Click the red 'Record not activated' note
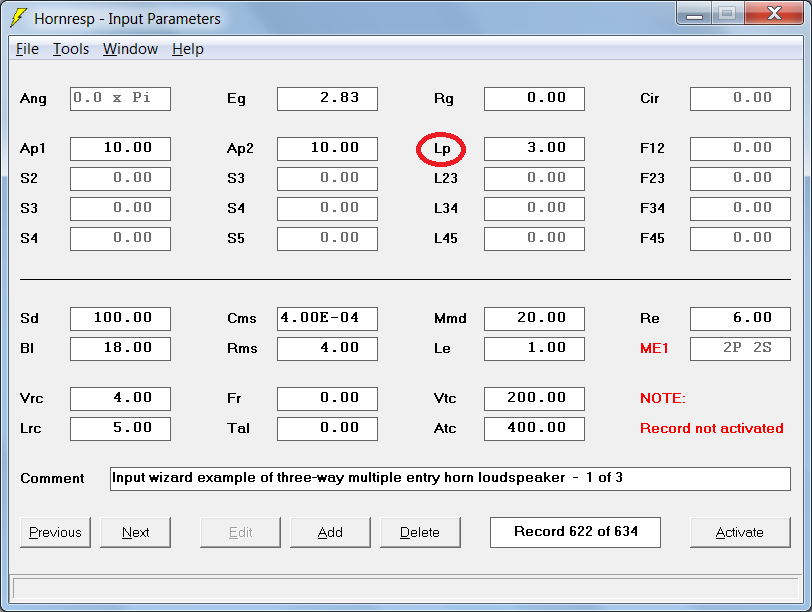Viewport: 812px width, 612px height. [x=712, y=428]
